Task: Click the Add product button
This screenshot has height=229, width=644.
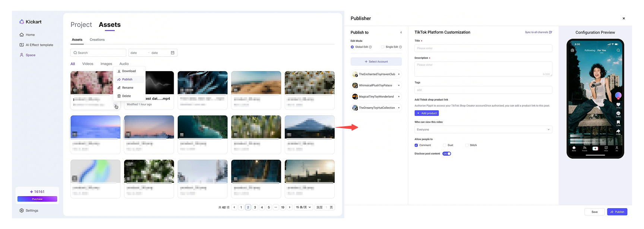Action: [427, 113]
